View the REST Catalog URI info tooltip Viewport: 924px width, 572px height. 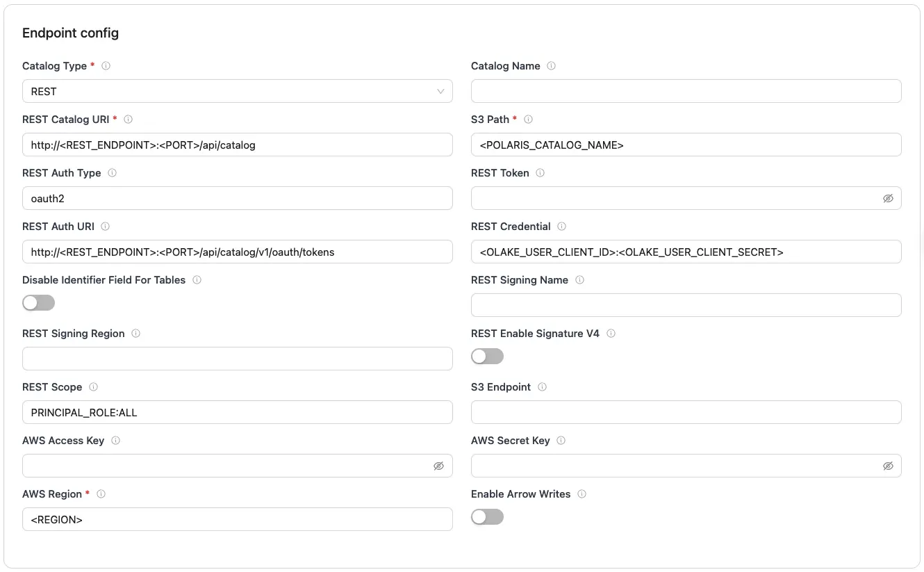[x=128, y=120]
